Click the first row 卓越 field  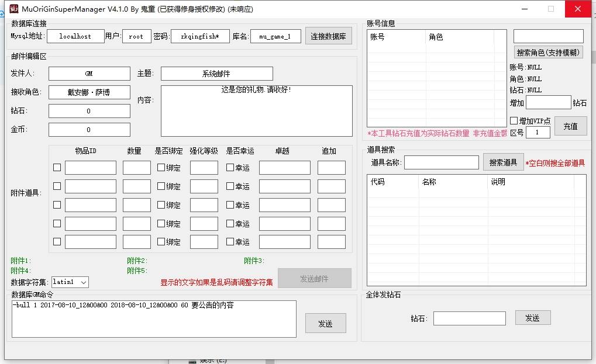285,167
